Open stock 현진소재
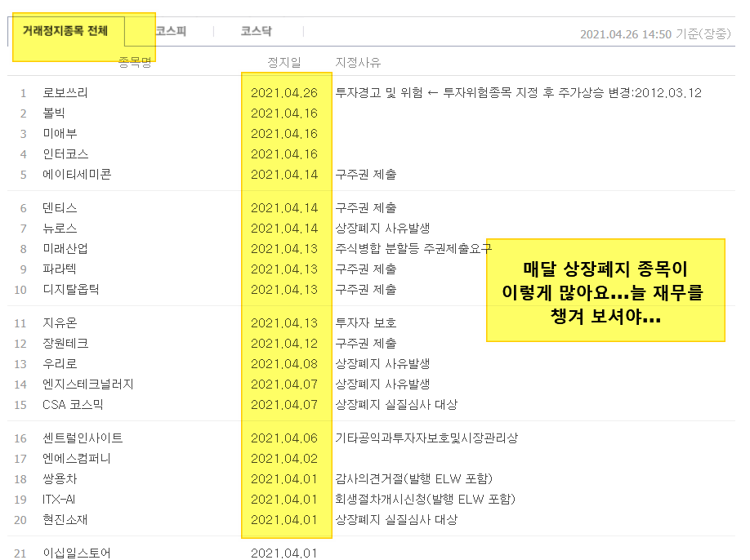 click(65, 520)
